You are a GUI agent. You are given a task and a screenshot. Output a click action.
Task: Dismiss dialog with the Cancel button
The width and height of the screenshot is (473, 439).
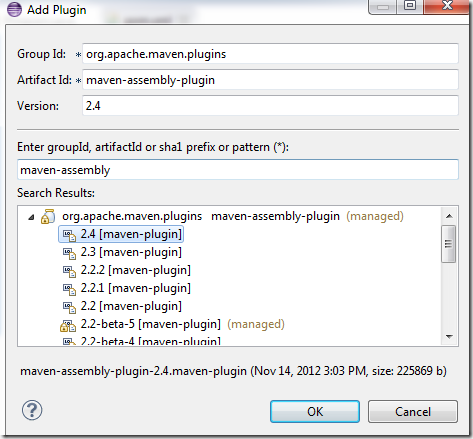413,412
